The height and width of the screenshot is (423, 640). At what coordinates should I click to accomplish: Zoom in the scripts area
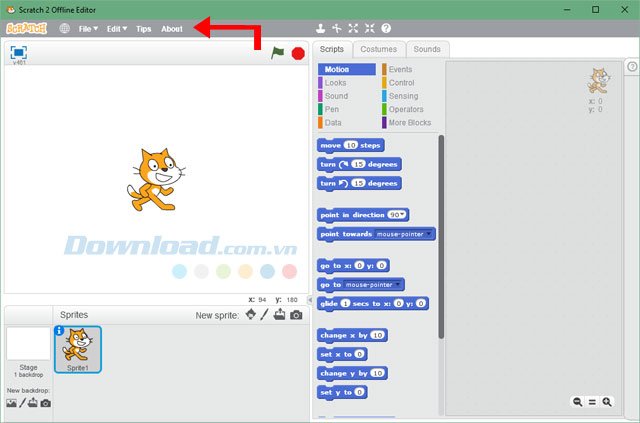(607, 402)
